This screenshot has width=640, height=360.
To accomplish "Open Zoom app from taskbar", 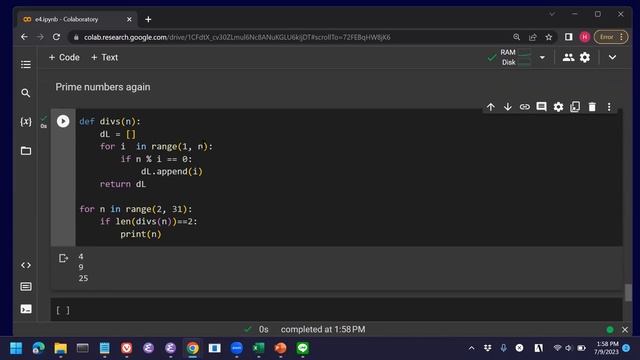I will [x=237, y=348].
